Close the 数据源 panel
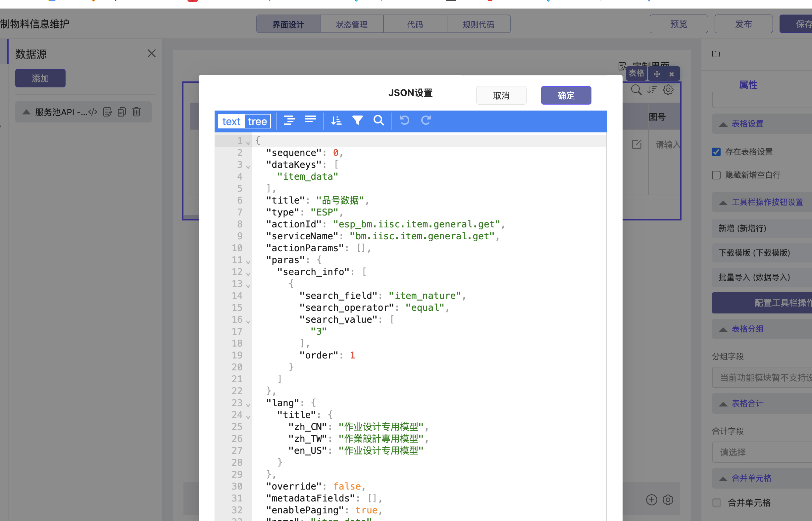 [152, 53]
